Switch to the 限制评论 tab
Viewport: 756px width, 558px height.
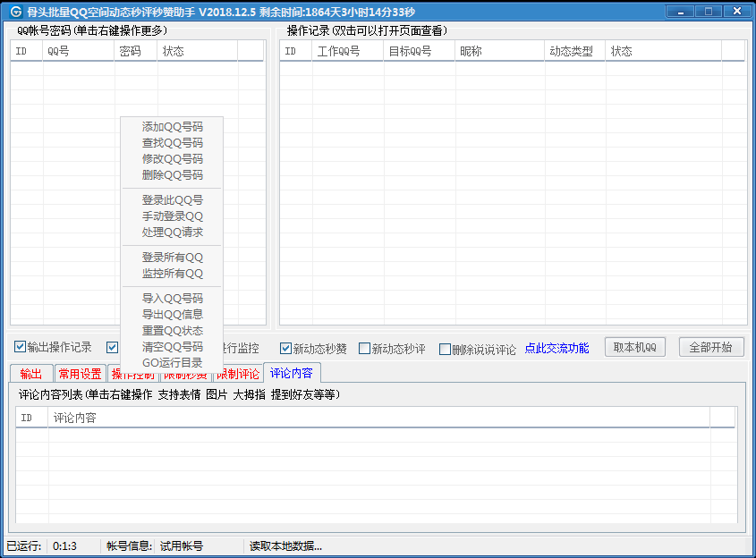[238, 374]
